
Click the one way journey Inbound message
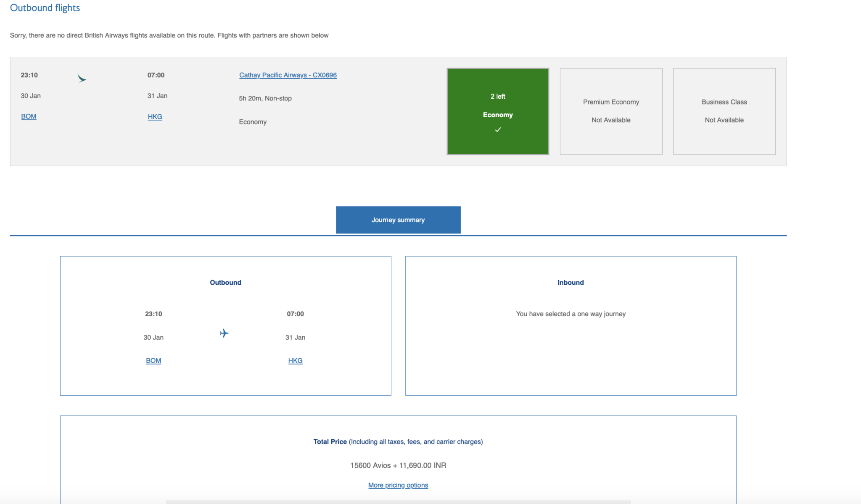tap(570, 314)
